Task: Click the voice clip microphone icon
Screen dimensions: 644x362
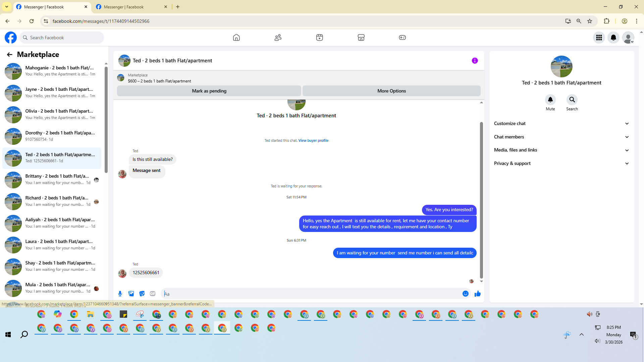Action: point(120,294)
